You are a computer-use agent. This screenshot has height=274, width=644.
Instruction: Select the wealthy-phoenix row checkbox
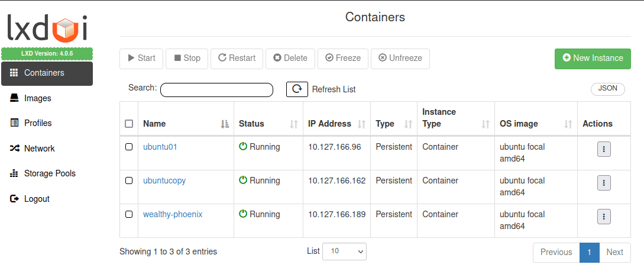129,214
